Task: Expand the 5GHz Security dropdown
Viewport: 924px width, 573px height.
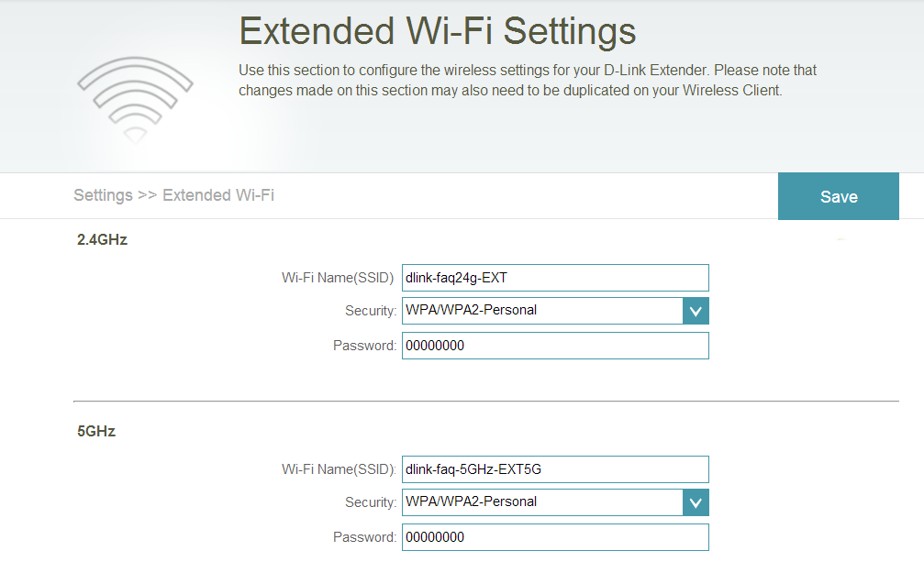Action: pos(696,502)
